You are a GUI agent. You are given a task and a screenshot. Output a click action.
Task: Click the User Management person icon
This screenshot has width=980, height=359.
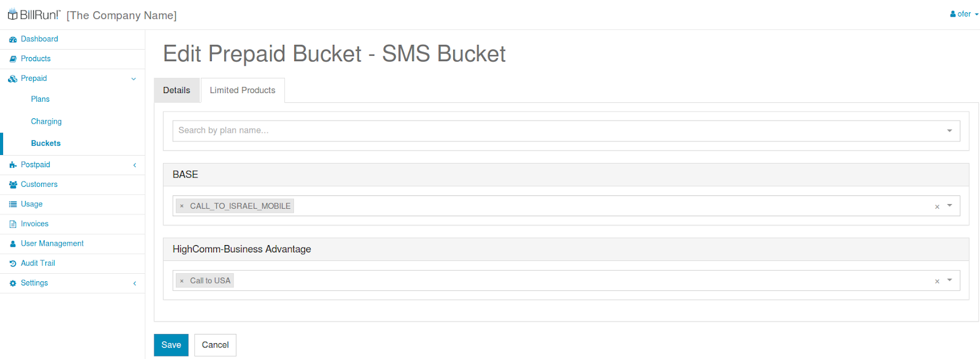point(13,244)
